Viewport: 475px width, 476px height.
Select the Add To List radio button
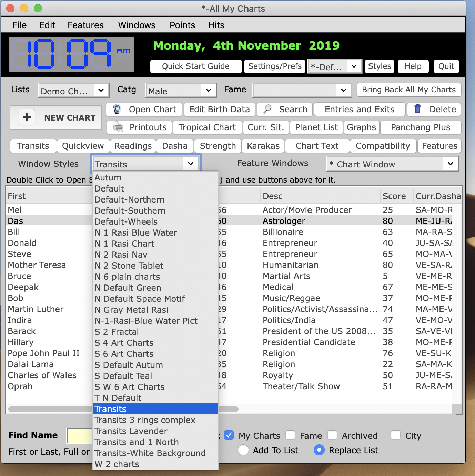pyautogui.click(x=243, y=450)
